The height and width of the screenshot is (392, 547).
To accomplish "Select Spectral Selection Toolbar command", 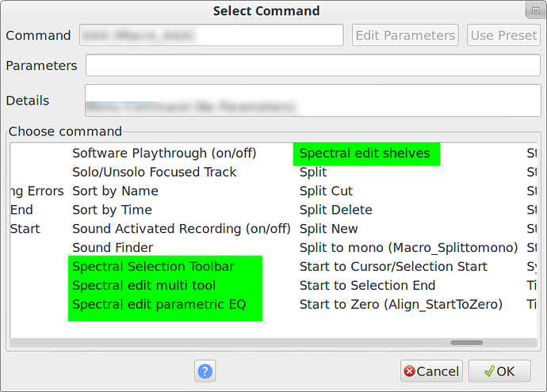I will (153, 267).
